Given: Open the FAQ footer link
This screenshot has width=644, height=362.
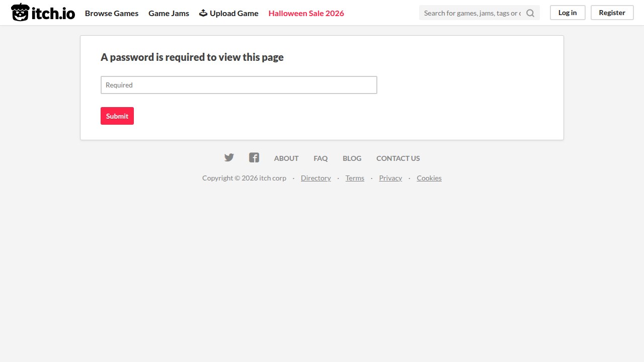Looking at the screenshot, I should point(320,158).
